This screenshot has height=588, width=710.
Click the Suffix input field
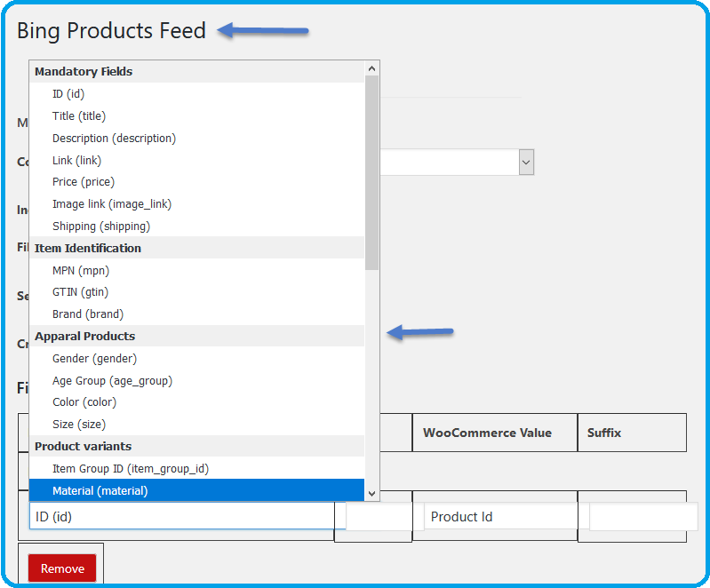[x=643, y=516]
